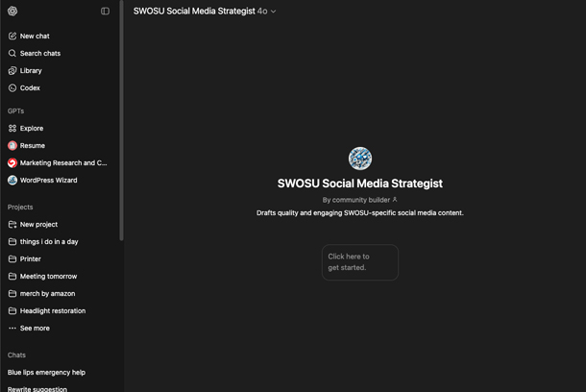Screen dimensions: 586x392
Task: Collapse the sidebar with the panel icon
Action: [x=105, y=12]
